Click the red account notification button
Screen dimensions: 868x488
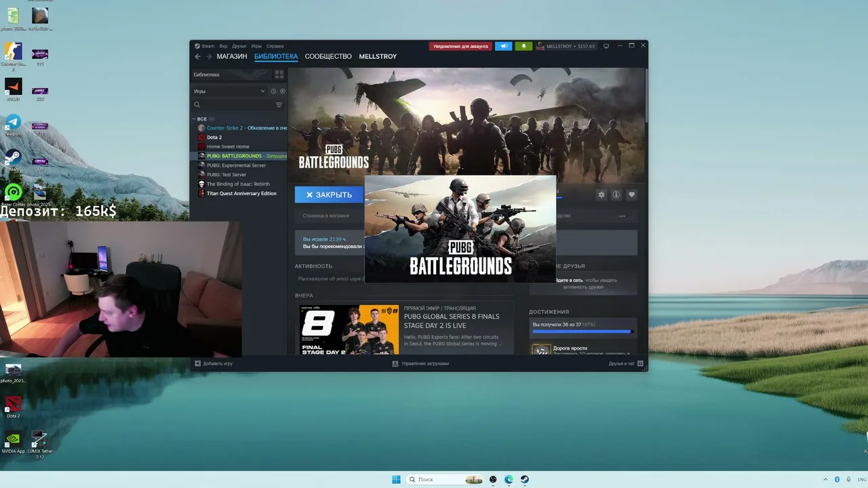(460, 46)
